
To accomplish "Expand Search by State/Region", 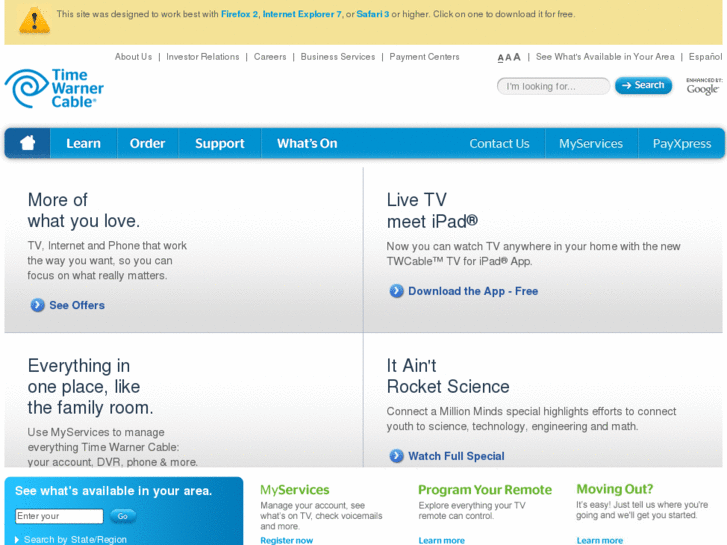I will (x=71, y=539).
